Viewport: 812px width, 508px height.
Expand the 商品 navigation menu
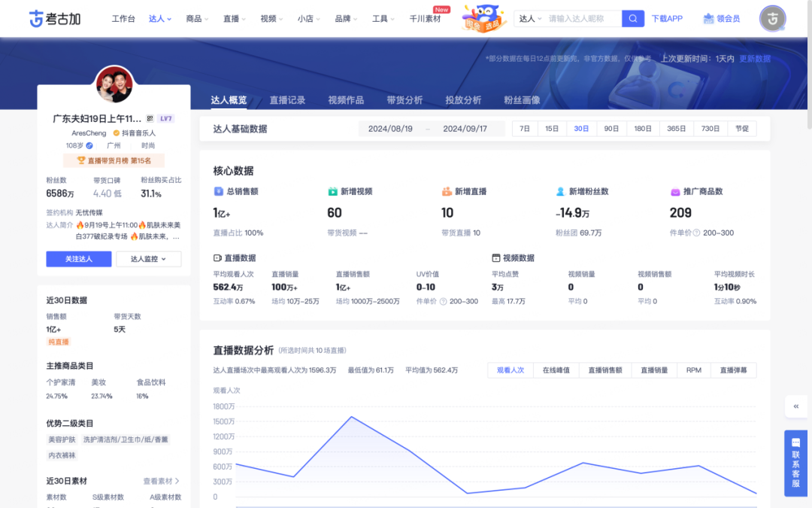tap(198, 19)
